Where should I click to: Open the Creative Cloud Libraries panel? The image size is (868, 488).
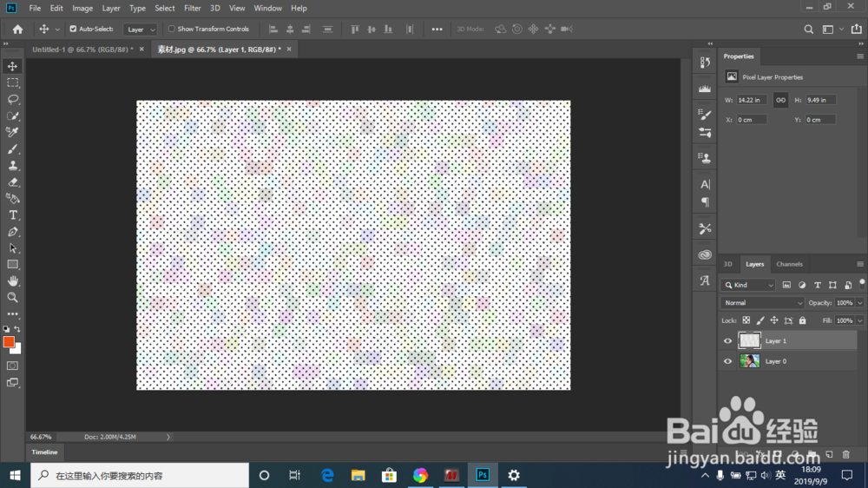pos(705,254)
